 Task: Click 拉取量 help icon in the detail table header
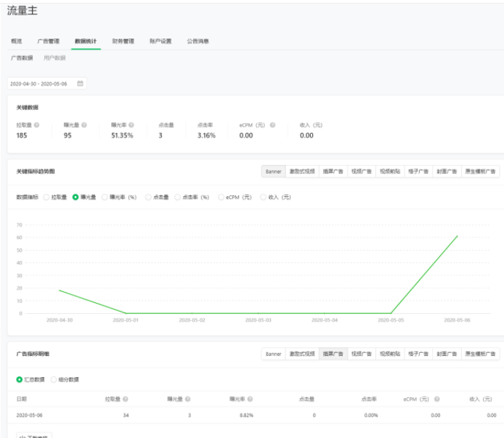pyautogui.click(x=126, y=399)
